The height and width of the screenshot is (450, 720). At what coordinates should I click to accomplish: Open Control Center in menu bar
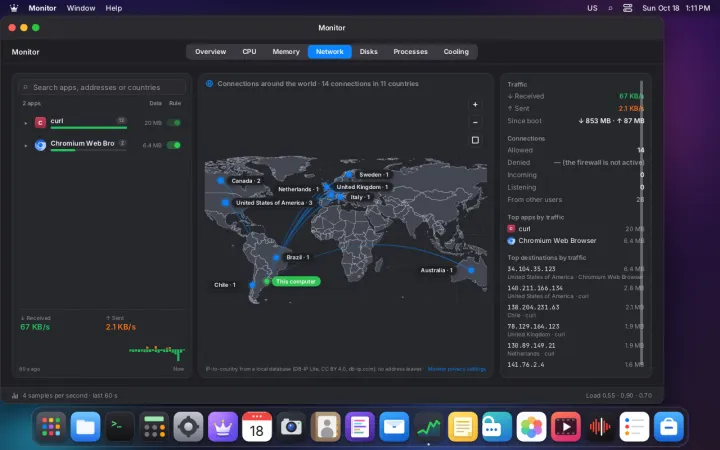[x=627, y=8]
